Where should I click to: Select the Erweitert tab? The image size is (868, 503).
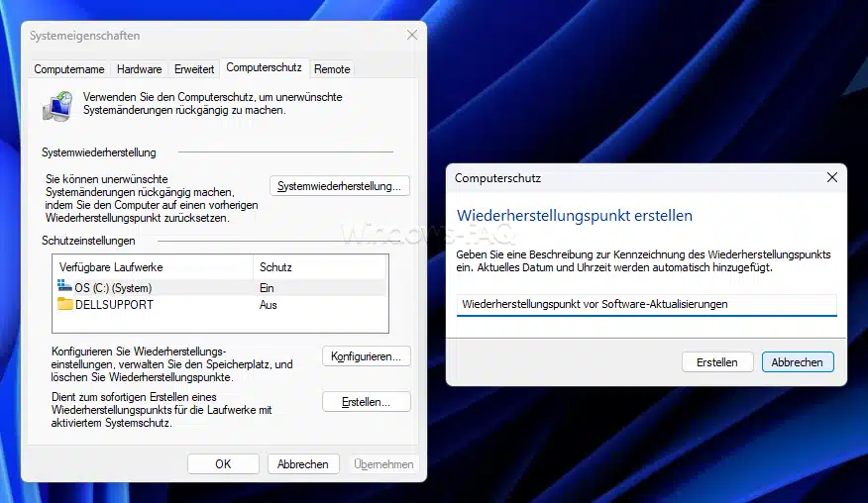pos(194,69)
